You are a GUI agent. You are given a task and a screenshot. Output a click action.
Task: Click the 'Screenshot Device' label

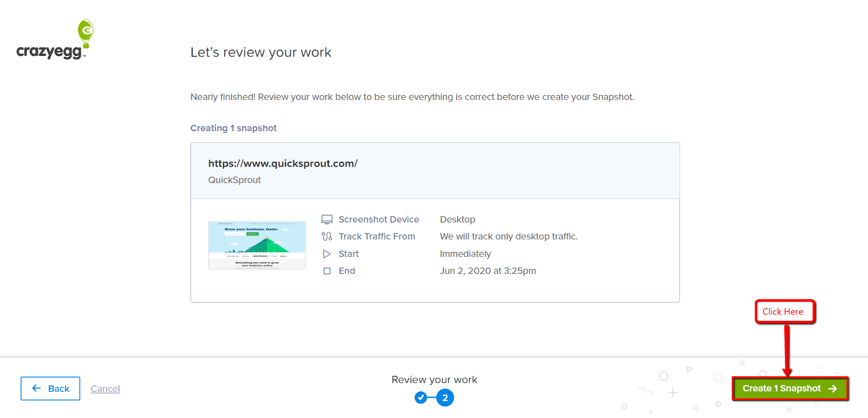(379, 219)
